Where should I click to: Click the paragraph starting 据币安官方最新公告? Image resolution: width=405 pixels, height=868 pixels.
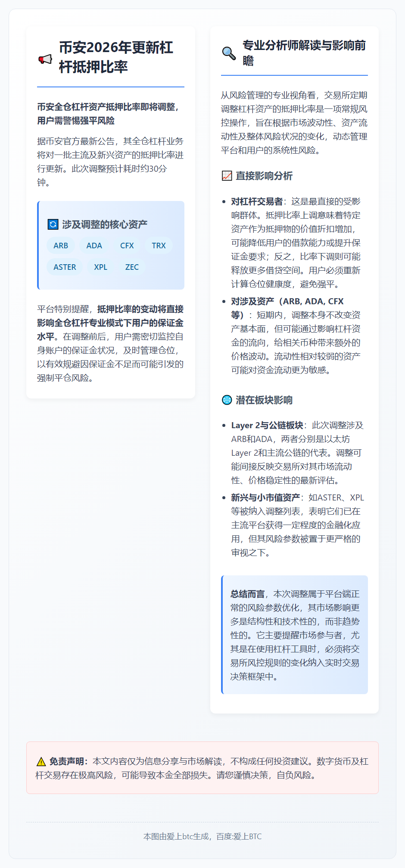[110, 162]
